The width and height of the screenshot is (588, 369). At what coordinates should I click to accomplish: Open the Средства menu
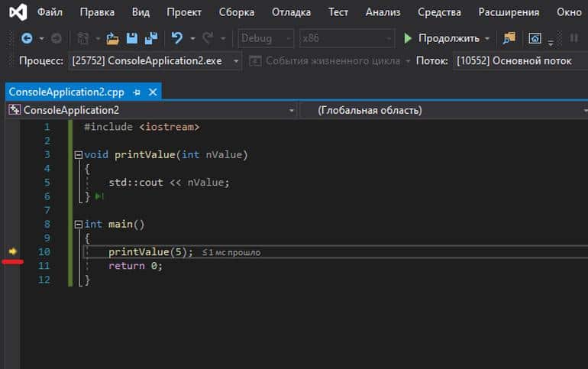pos(439,12)
